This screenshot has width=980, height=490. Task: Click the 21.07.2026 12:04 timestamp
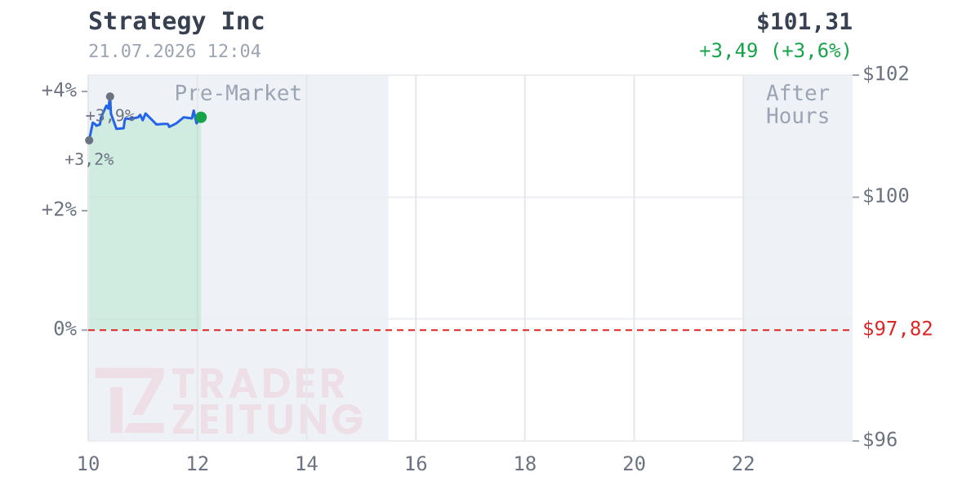click(175, 51)
